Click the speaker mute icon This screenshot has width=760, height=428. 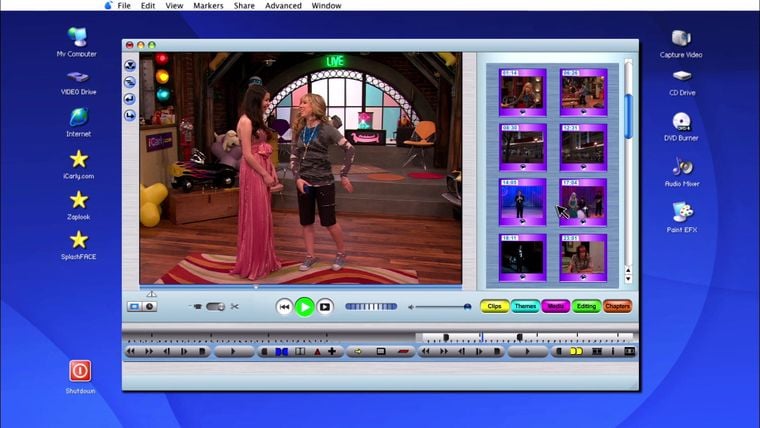tap(411, 307)
